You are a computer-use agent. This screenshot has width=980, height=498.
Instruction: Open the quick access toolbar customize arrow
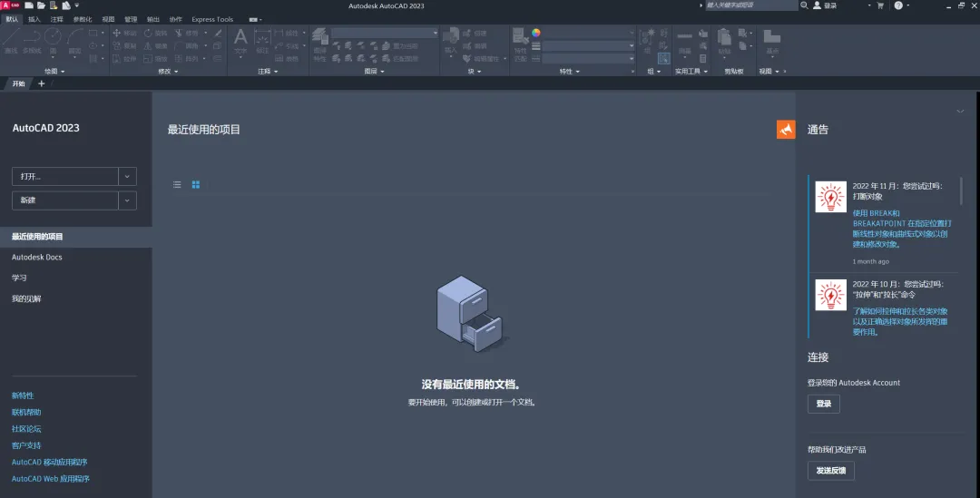tap(77, 5)
